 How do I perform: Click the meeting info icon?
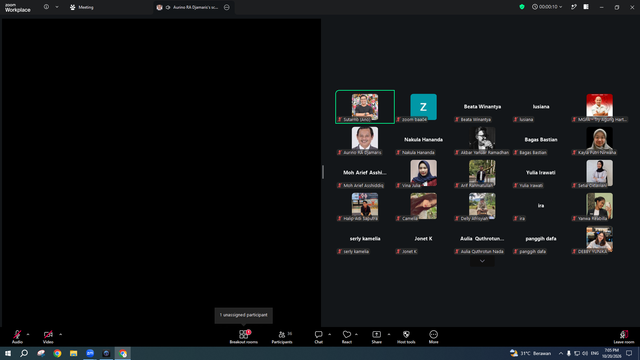[46, 7]
